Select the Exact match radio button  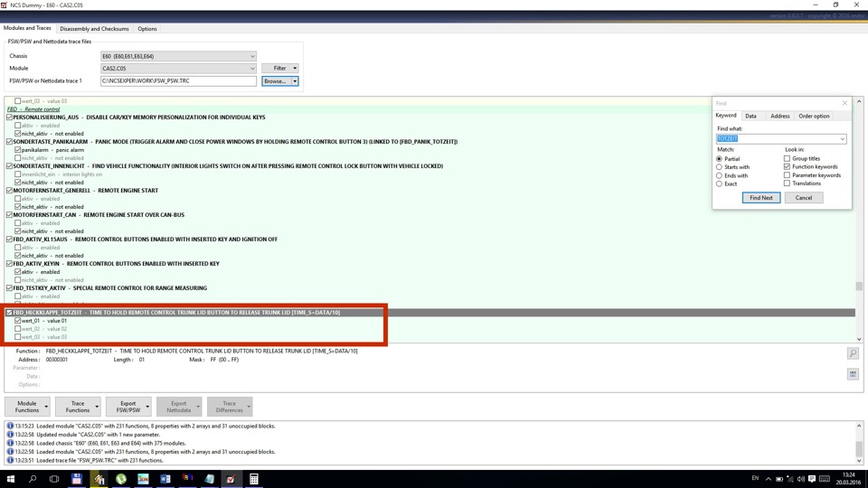[x=719, y=183]
